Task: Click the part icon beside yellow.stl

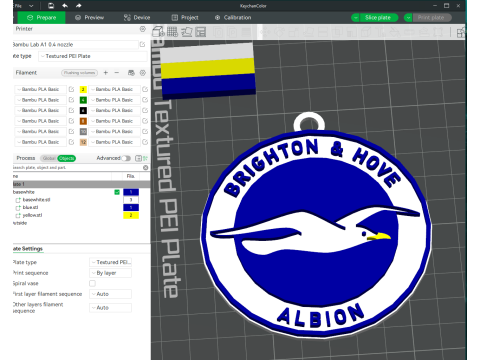Action: click(x=18, y=215)
